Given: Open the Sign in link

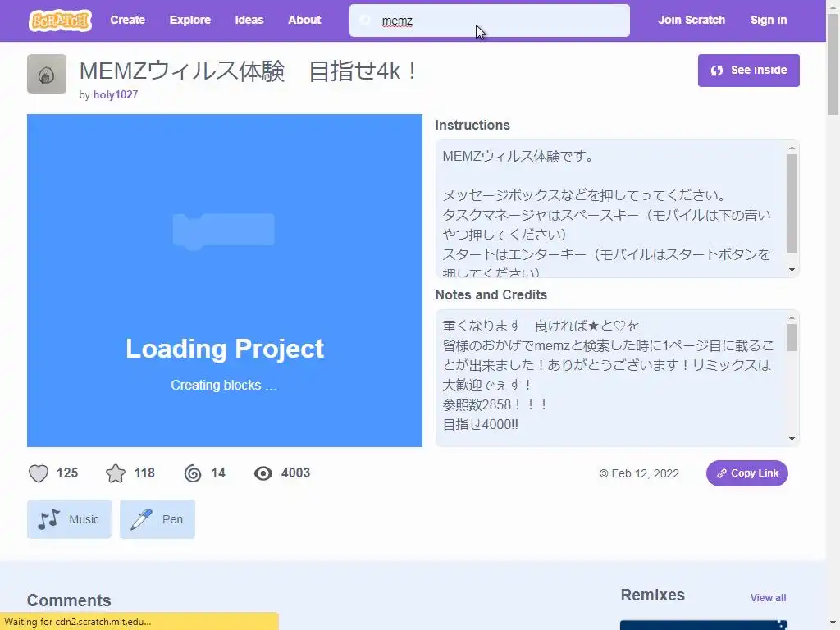Looking at the screenshot, I should tap(769, 20).
